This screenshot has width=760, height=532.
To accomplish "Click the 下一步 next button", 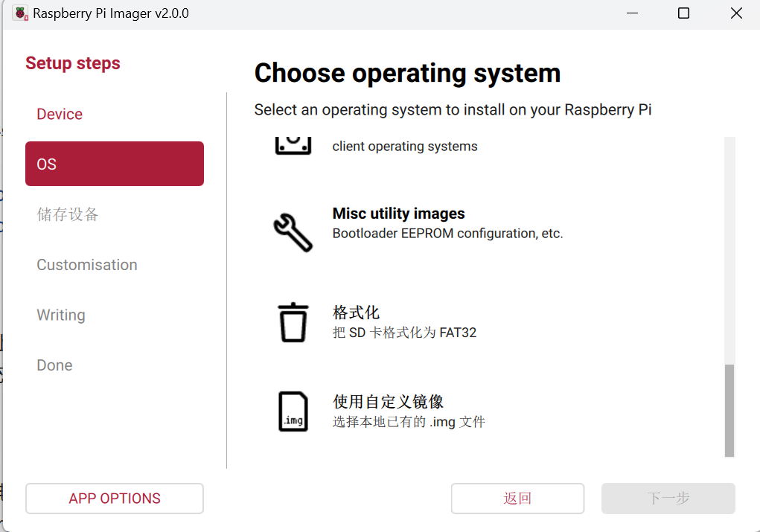I will (668, 498).
